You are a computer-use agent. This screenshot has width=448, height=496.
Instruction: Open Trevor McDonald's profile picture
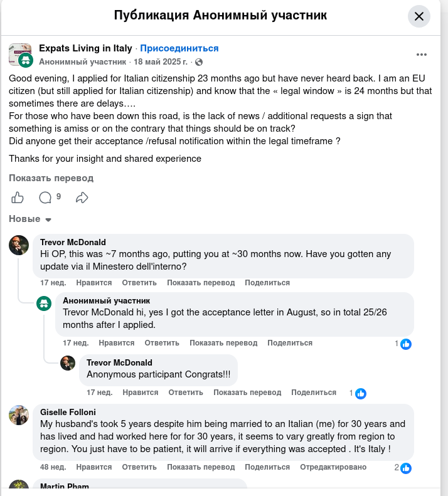coord(19,245)
